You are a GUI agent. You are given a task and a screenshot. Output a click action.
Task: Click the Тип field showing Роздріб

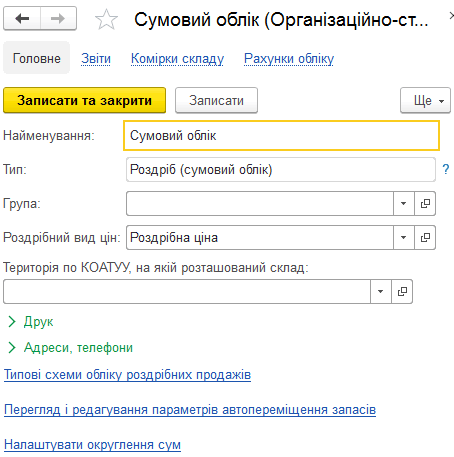(x=281, y=169)
